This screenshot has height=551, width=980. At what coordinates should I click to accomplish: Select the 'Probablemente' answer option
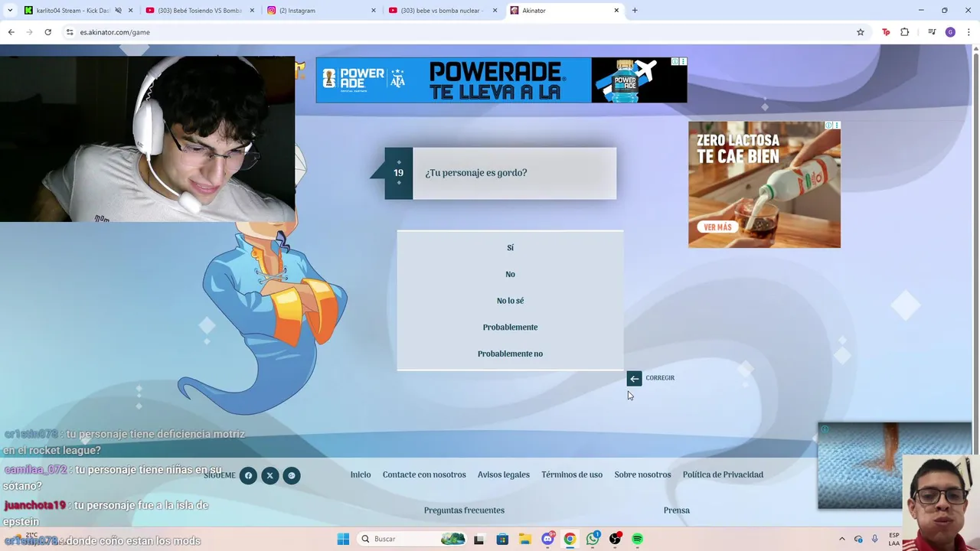510,328
